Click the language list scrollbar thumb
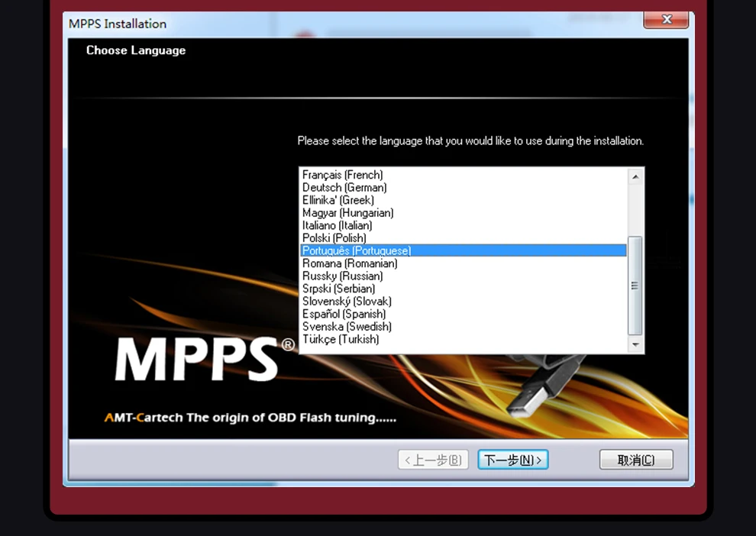This screenshot has width=756, height=536. pos(635,286)
